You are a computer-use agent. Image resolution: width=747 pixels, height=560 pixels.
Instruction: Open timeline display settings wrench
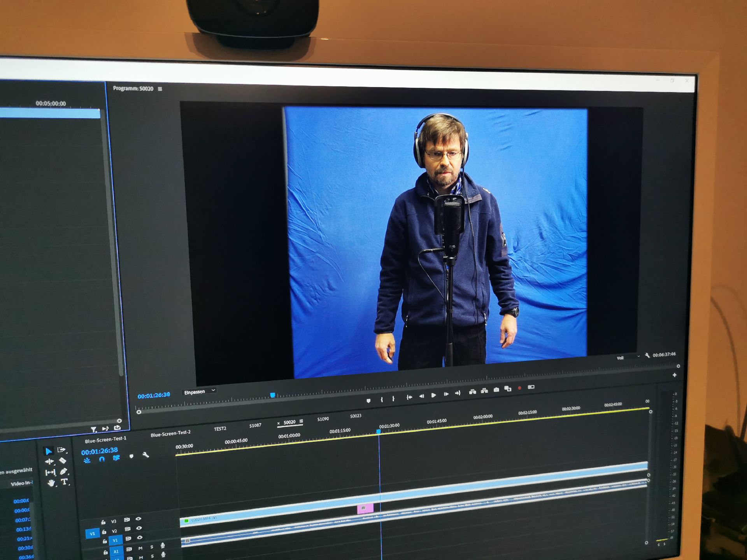point(146,455)
